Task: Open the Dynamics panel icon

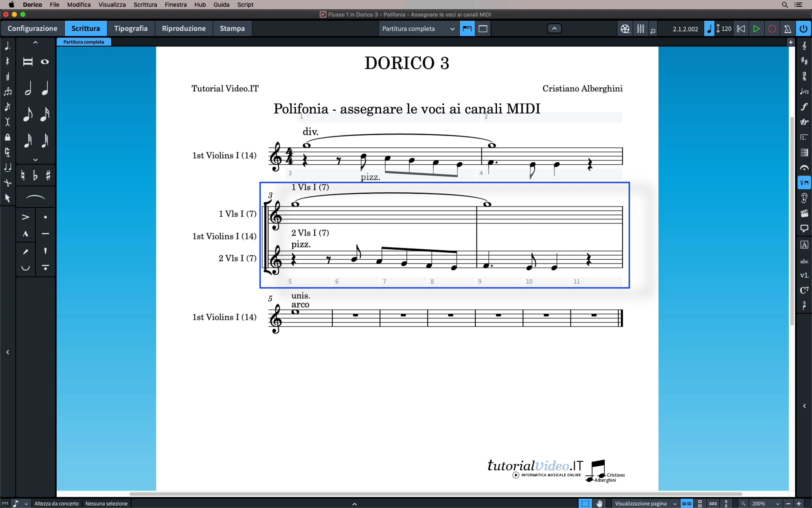Action: (x=804, y=107)
